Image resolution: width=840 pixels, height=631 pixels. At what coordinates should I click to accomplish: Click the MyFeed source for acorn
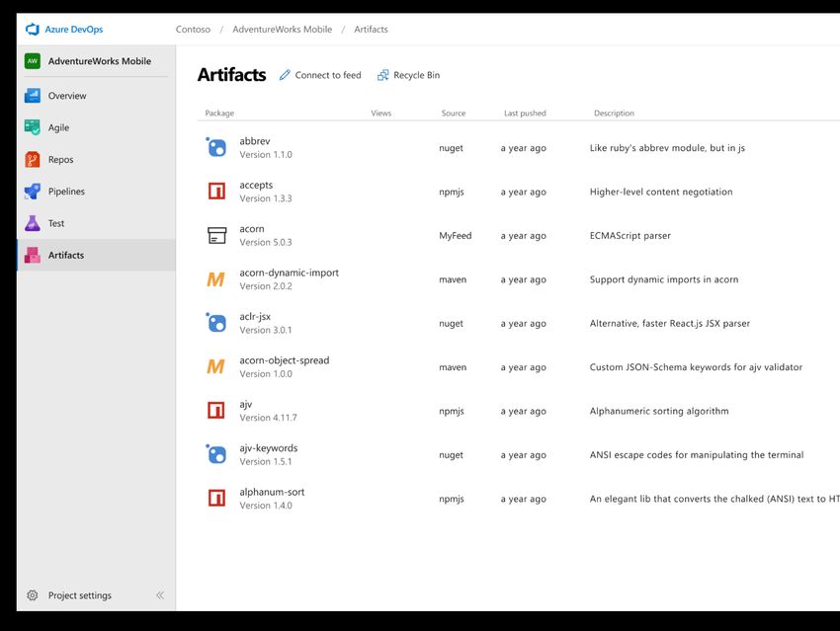pyautogui.click(x=456, y=235)
